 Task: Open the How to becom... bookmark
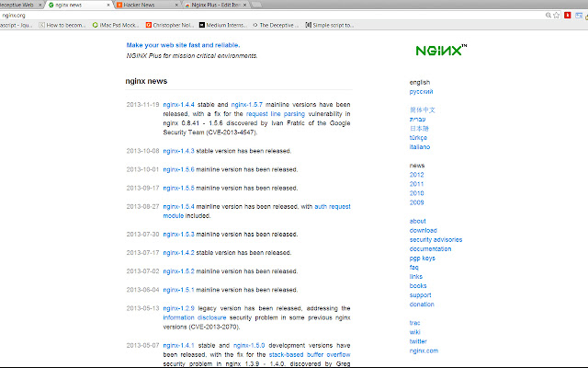pos(62,25)
